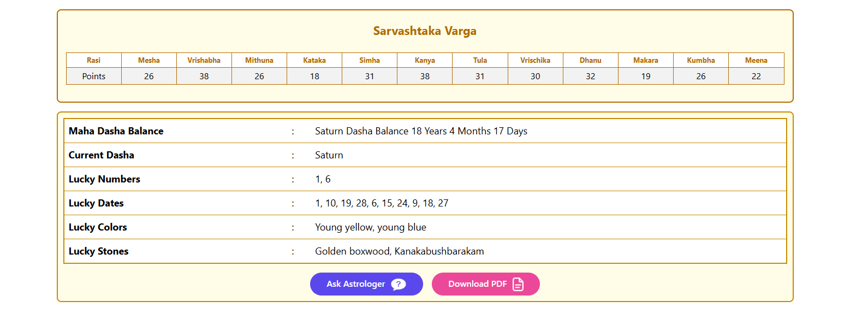The height and width of the screenshot is (313, 868).
Task: Select the Simha column header
Action: pos(370,60)
